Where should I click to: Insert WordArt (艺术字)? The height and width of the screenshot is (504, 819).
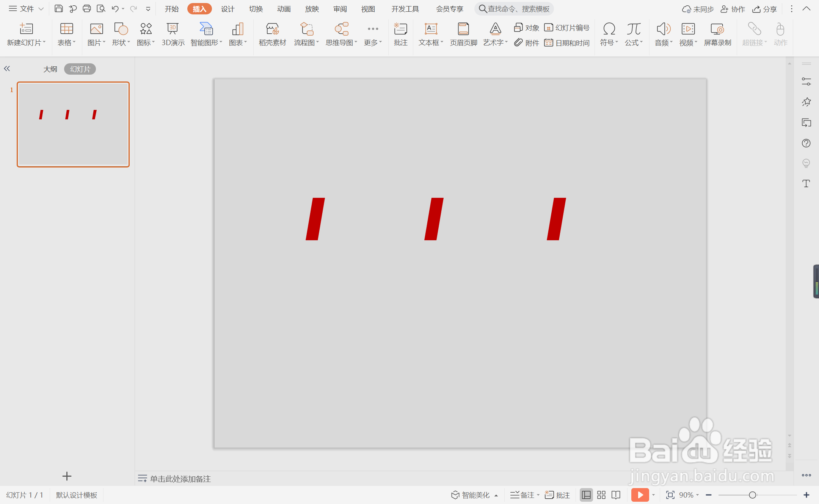pyautogui.click(x=495, y=34)
